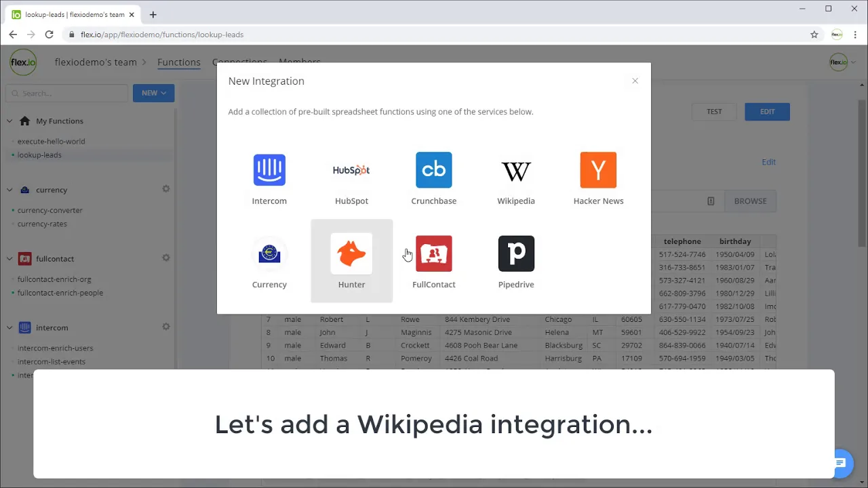Click the cell 4608 Pooh Bear Lane
The height and width of the screenshot is (488, 868).
pos(481,345)
